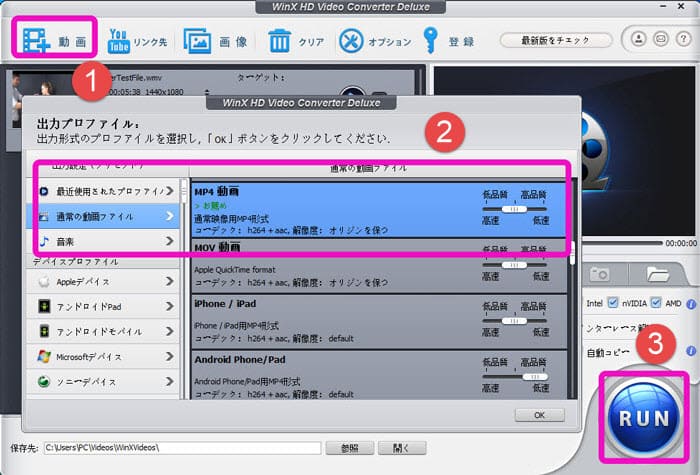700x475 pixels.
Task: Clear the list with クリア trash icon
Action: tap(280, 41)
